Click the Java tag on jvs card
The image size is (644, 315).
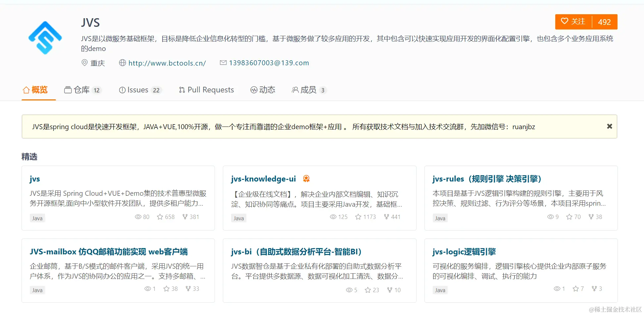pyautogui.click(x=37, y=218)
